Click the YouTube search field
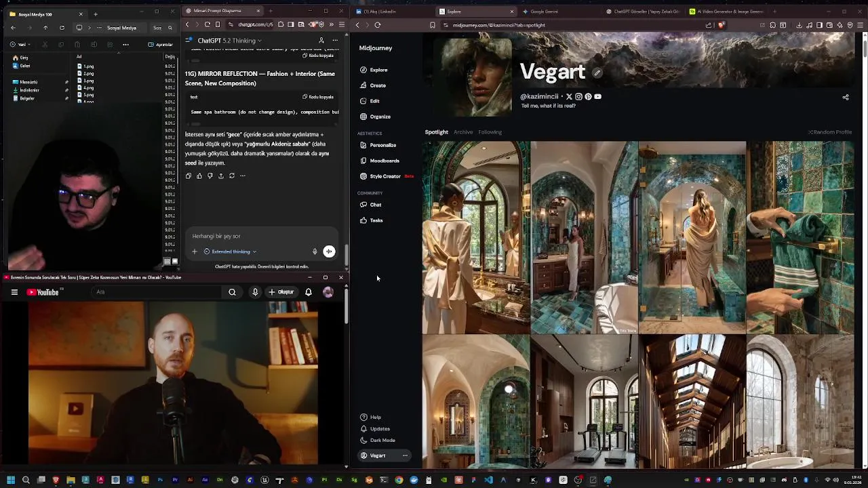This screenshot has width=868, height=488. (x=156, y=292)
